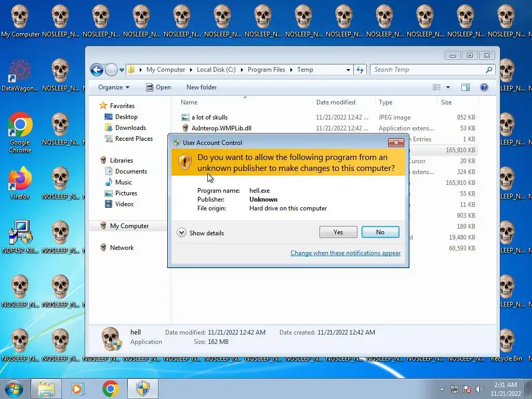Viewport: 532px width, 399px height.
Task: Click Local Disk (C:) breadcrumb
Action: click(x=216, y=70)
